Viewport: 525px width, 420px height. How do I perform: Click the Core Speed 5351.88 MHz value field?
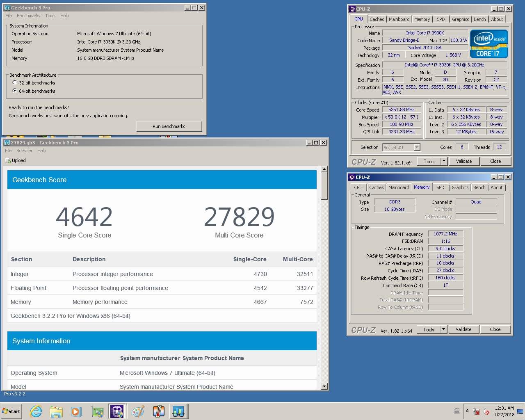coord(402,110)
